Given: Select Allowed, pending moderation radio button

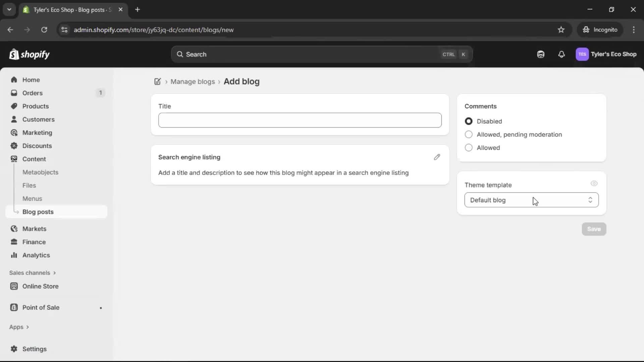Looking at the screenshot, I should click(x=469, y=134).
